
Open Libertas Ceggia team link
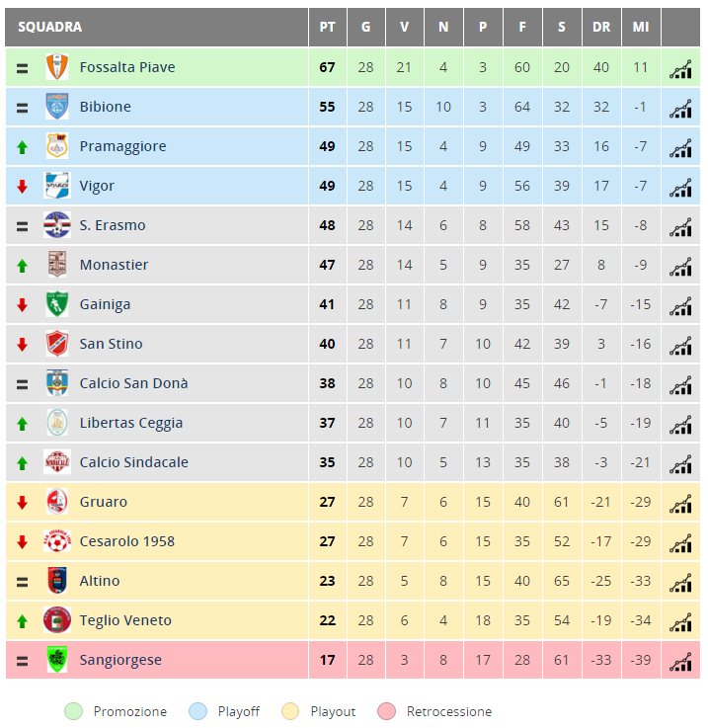tap(131, 423)
